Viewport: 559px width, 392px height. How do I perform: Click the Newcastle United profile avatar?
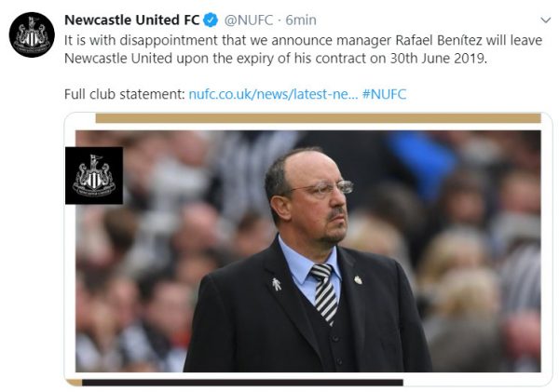[32, 35]
